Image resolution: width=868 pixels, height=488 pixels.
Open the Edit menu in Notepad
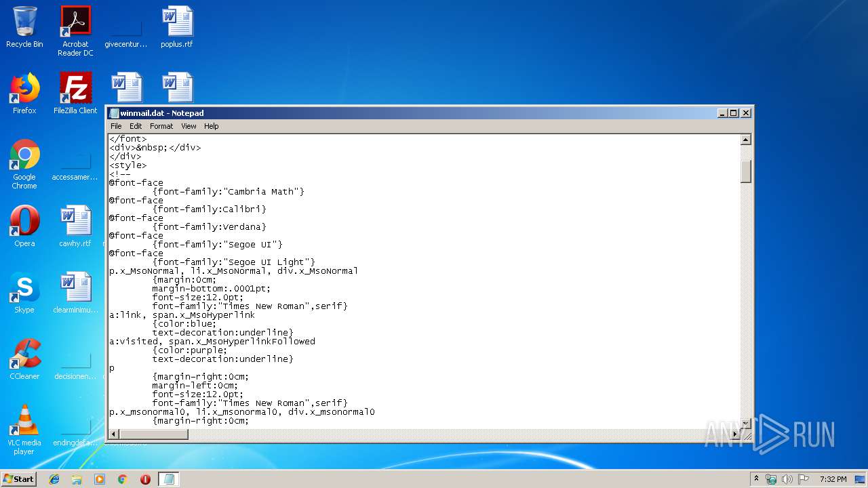(x=136, y=126)
